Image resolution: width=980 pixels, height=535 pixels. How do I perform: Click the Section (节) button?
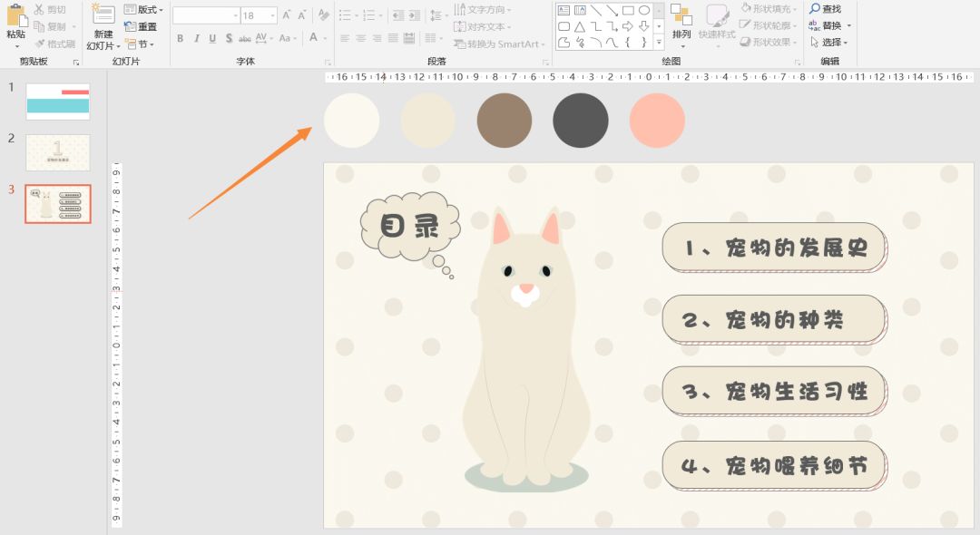tap(141, 44)
